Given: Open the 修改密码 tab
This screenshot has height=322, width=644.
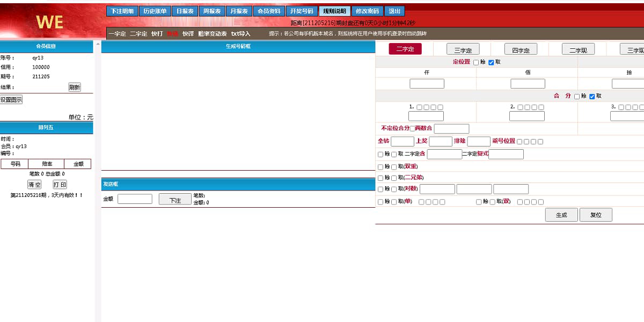Looking at the screenshot, I should (367, 11).
